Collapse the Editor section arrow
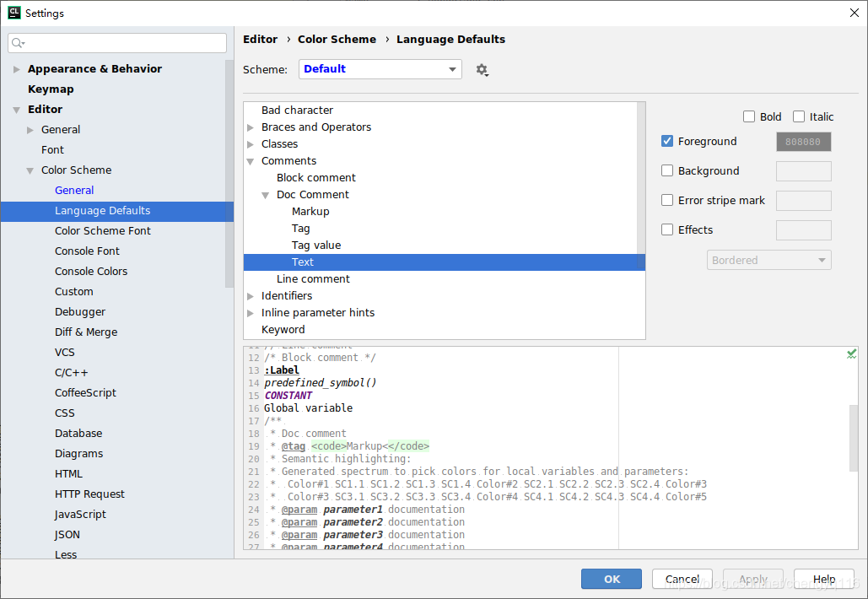The image size is (868, 599). click(x=17, y=110)
